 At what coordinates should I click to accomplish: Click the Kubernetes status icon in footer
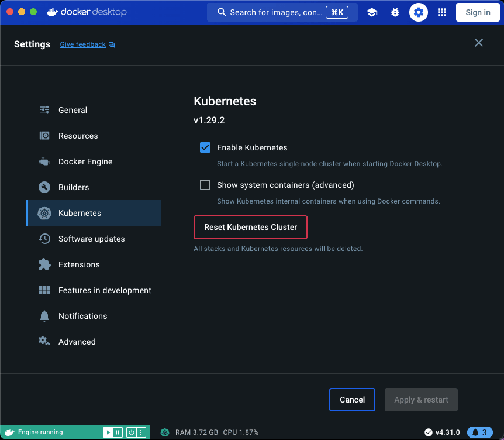click(165, 432)
